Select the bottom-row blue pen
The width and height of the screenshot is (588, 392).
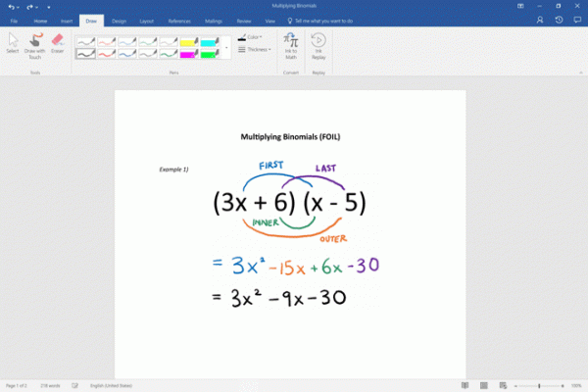tap(127, 54)
